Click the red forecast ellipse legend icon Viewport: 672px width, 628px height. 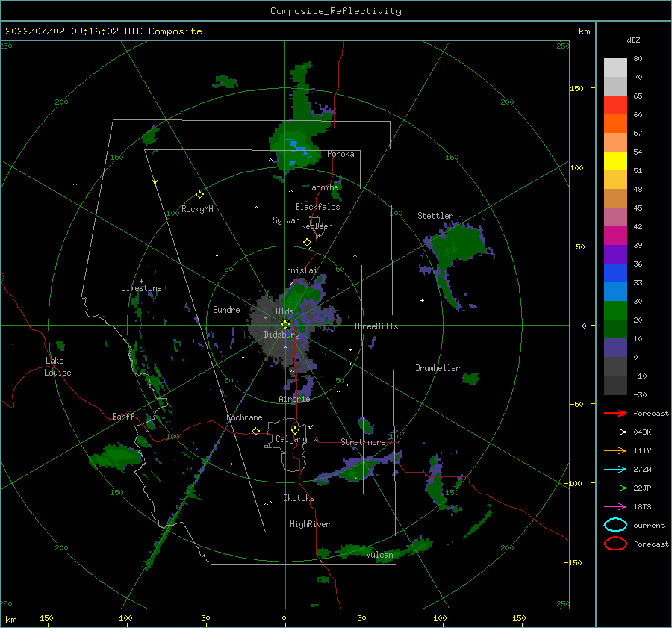click(615, 544)
